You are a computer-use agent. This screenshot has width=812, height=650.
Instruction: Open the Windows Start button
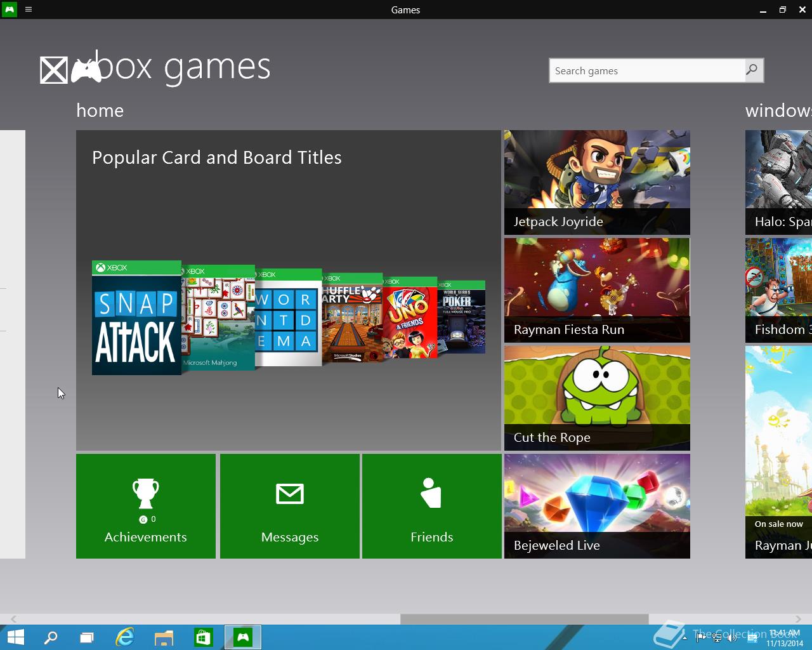pos(15,637)
